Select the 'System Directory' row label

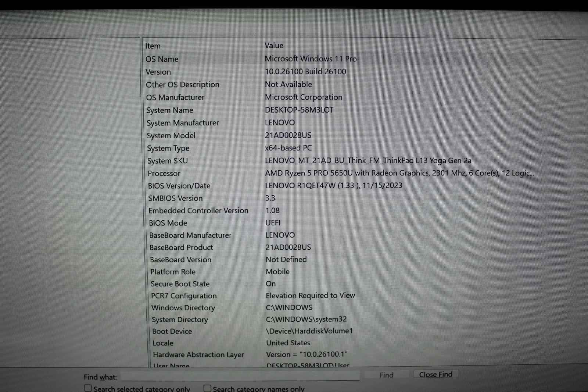coord(180,320)
